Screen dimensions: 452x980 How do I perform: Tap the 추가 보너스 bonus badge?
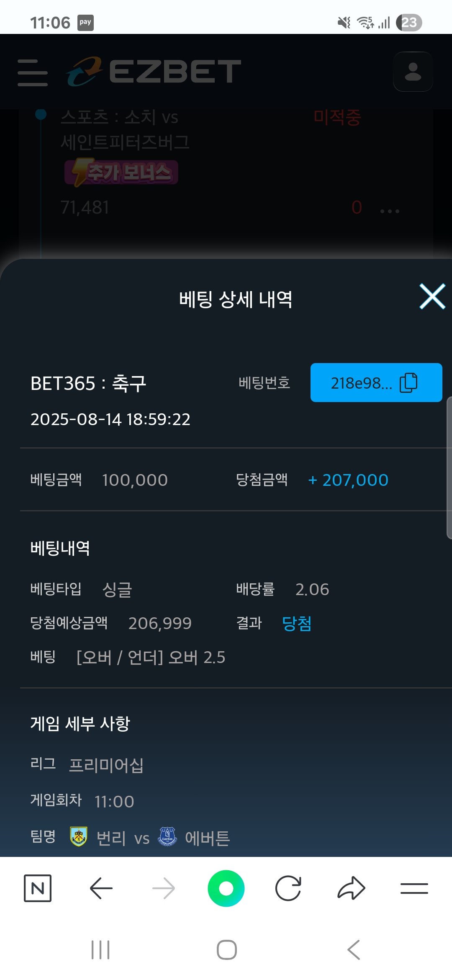[121, 172]
